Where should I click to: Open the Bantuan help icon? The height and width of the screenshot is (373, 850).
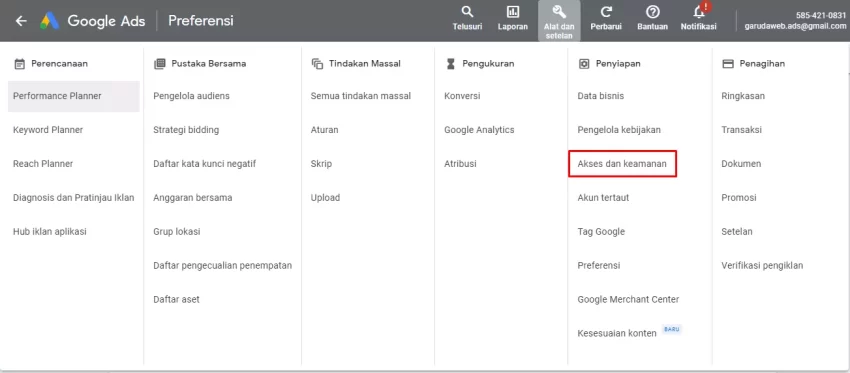[652, 12]
